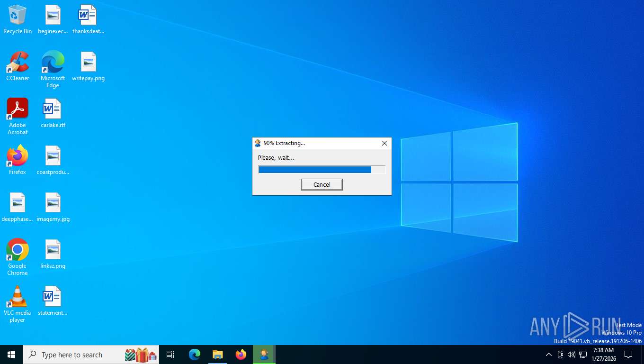Screen dimensions: 644x364
Task: Open the clock showing 7:38 AM
Action: pos(603,355)
